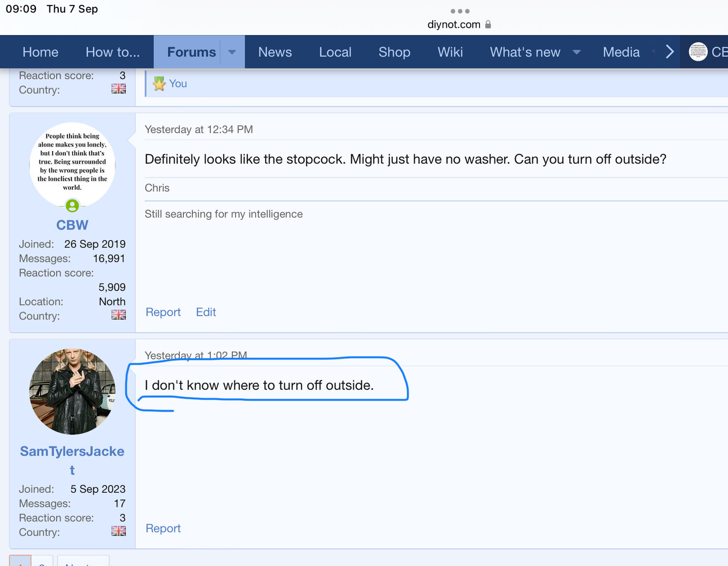
Task: Go to the News section
Action: (x=275, y=52)
